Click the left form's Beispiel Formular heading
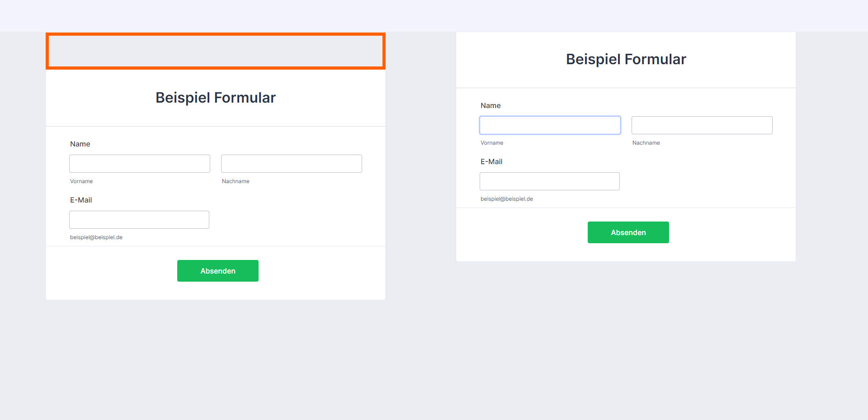This screenshot has width=868, height=420. tap(216, 98)
